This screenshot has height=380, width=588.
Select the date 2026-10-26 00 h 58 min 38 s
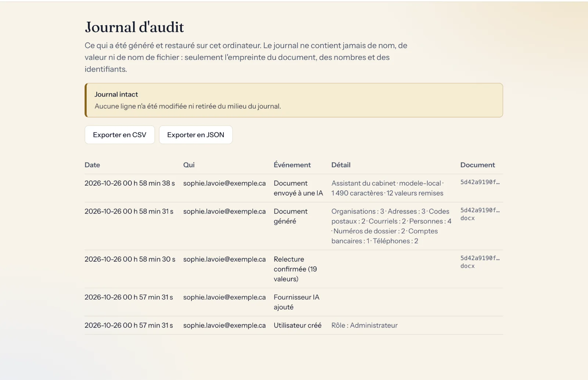[130, 183]
